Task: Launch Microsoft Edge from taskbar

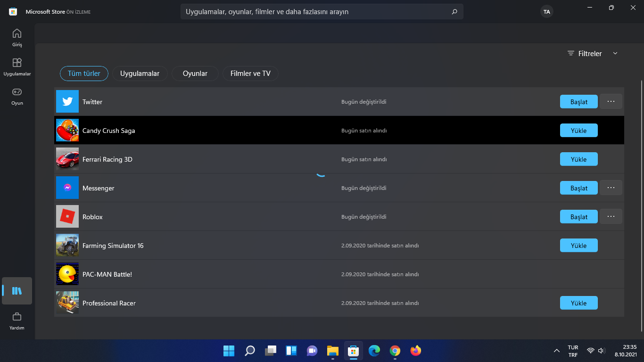Action: (374, 351)
